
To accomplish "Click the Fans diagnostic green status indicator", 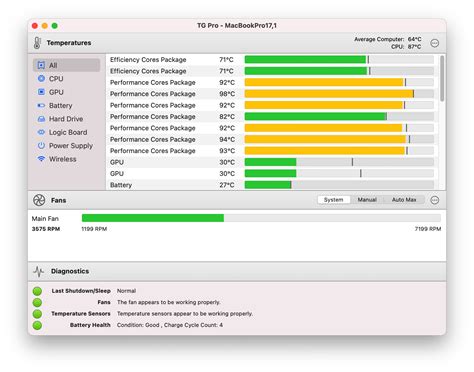I will tap(37, 302).
